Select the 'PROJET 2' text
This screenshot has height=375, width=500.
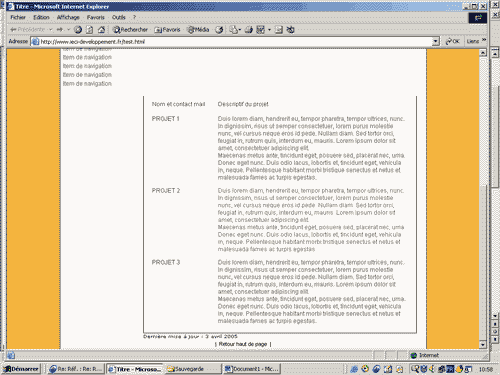[166, 191]
